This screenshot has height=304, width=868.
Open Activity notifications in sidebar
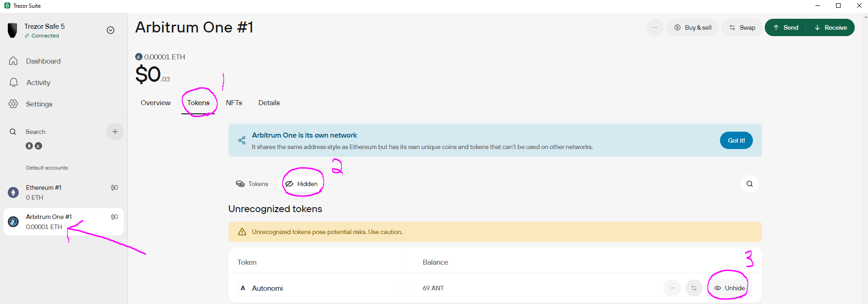coord(38,83)
